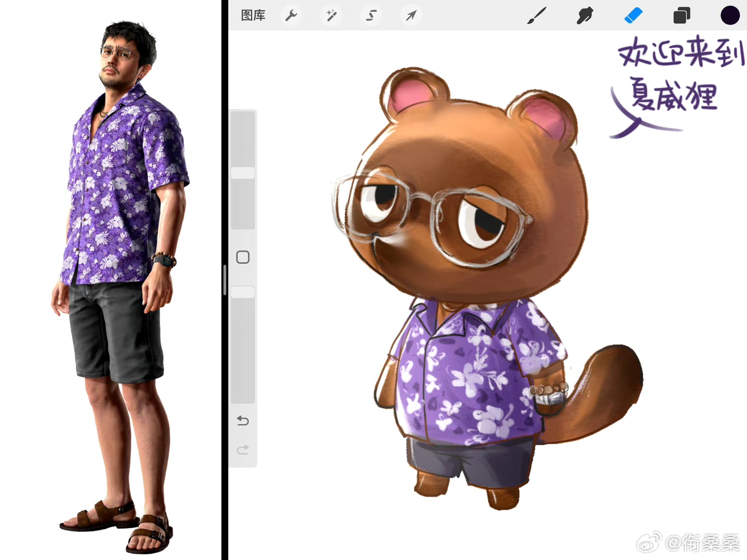Viewport: 747px width, 560px height.
Task: Open the 图库 gallery
Action: tap(253, 16)
